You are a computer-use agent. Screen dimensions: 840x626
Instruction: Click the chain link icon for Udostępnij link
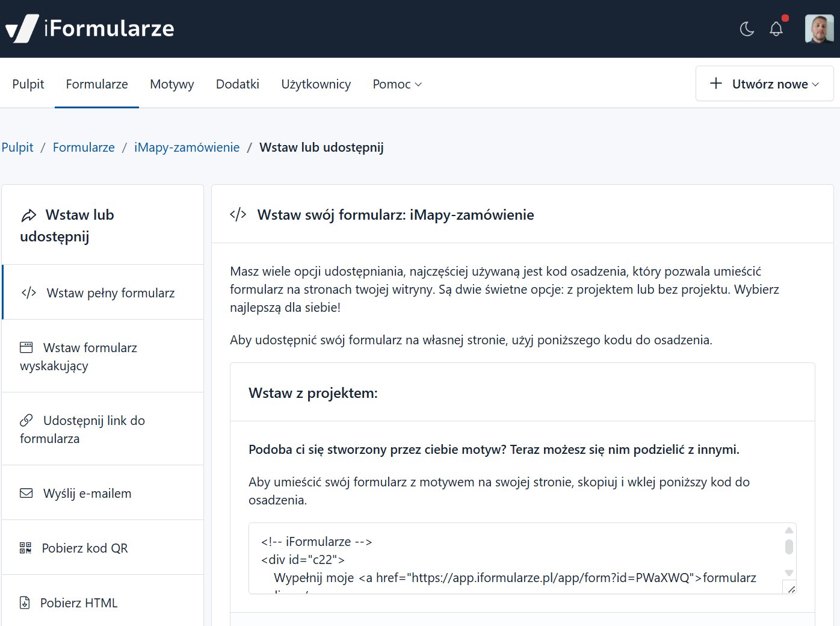click(x=26, y=420)
